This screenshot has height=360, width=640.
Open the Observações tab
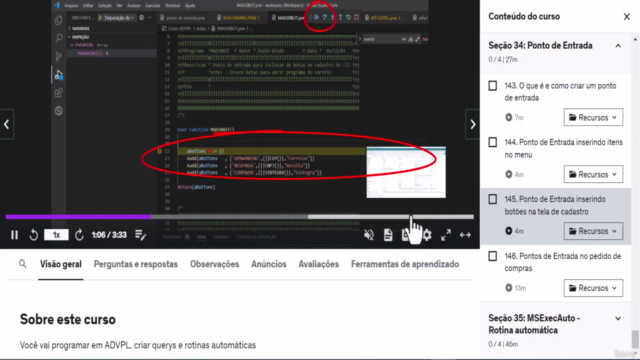click(214, 264)
